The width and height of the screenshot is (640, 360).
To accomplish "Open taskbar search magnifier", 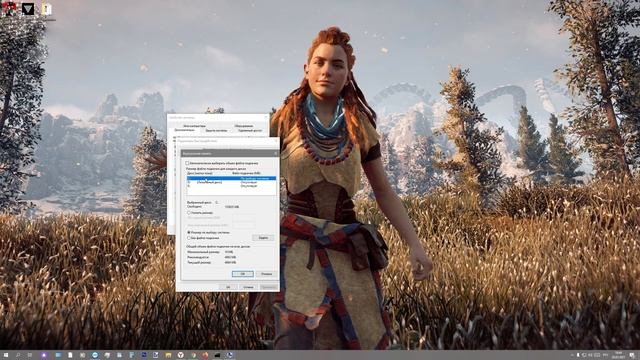I will click(x=18, y=356).
